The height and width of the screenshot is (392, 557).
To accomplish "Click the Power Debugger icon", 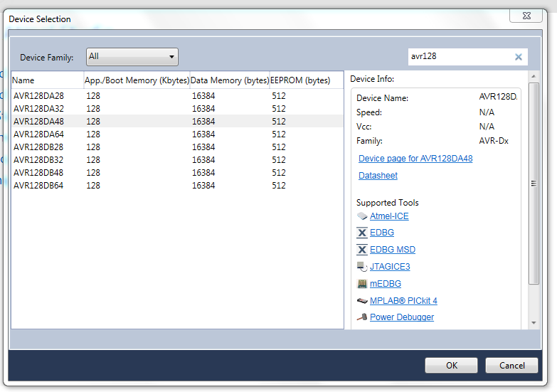I will click(x=362, y=317).
